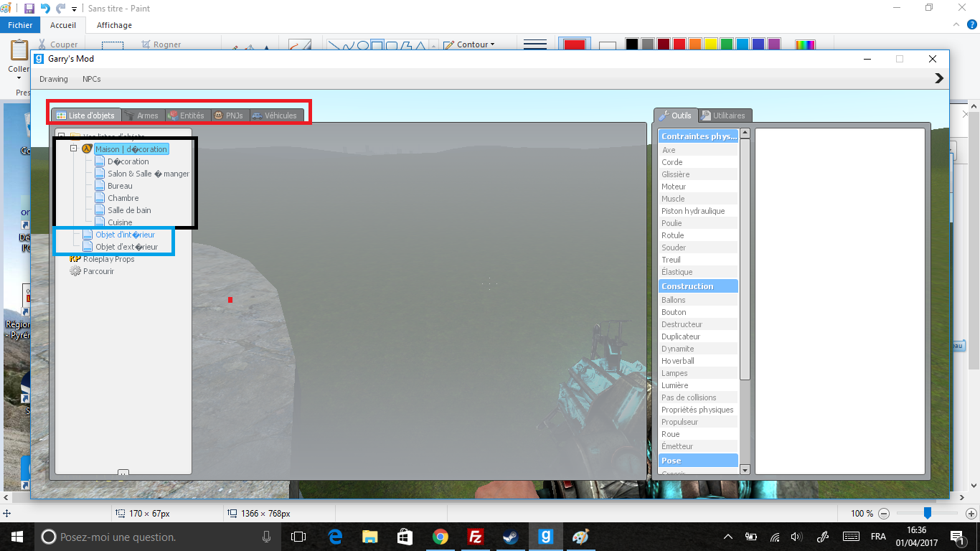Viewport: 980px width, 551px height.
Task: Open Paint's Fichier menu
Action: click(x=20, y=25)
